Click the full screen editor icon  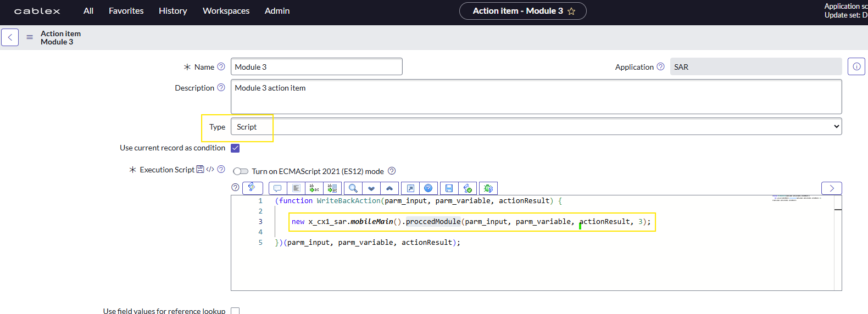click(410, 188)
